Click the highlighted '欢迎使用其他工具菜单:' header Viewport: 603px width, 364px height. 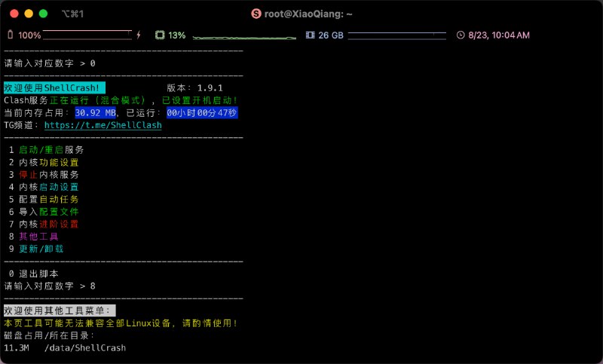tap(60, 310)
